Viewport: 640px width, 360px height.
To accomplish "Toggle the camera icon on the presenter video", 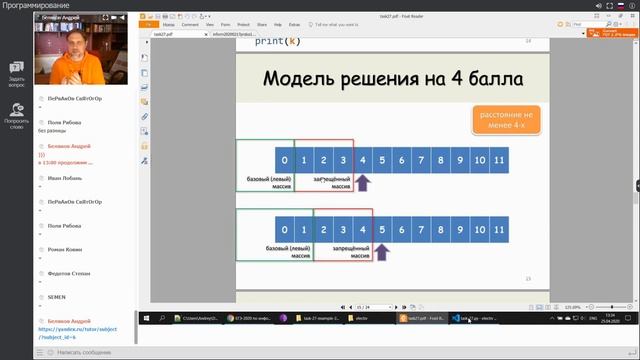I will (x=114, y=18).
